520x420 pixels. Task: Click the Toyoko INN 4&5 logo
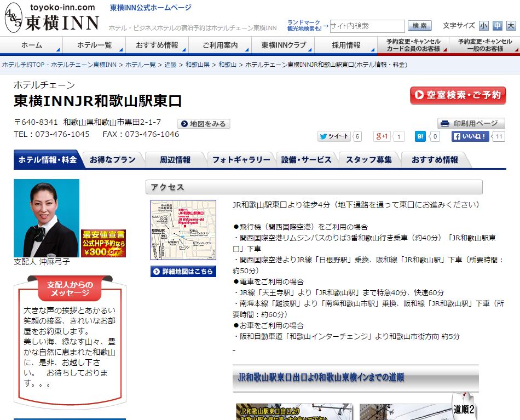pyautogui.click(x=52, y=18)
